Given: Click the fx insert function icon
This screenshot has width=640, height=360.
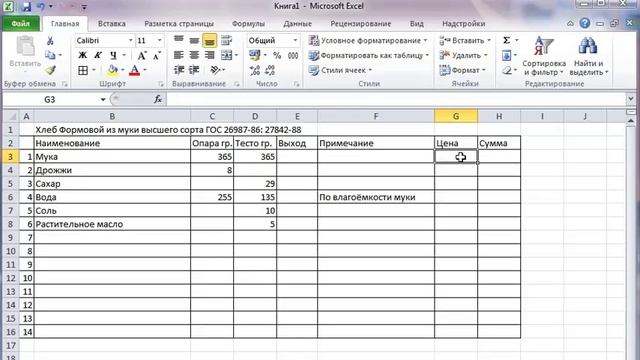Looking at the screenshot, I should coord(158,99).
